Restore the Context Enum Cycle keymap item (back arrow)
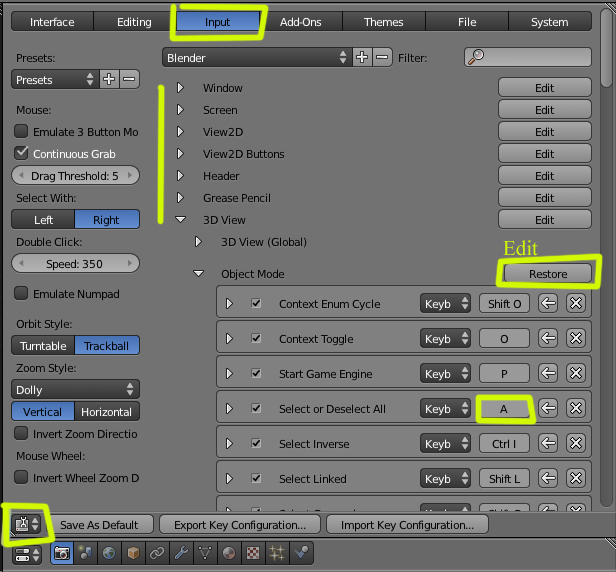Screen dimensions: 616x572 548,303
